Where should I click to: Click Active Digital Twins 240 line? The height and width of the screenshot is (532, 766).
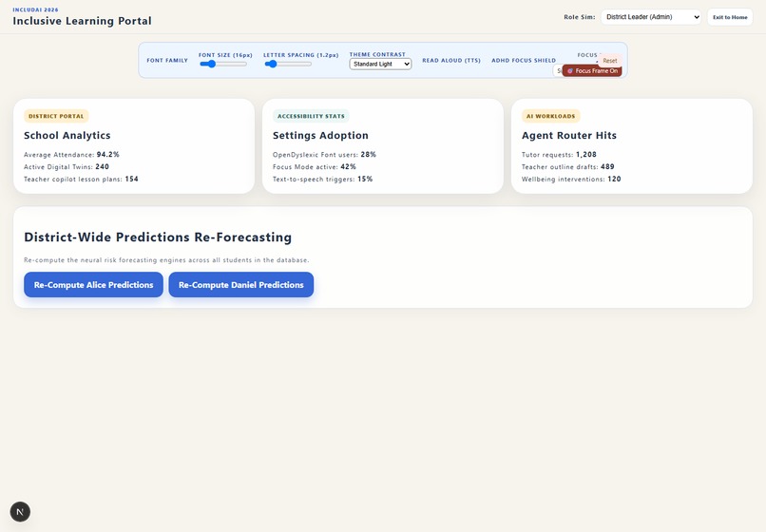(x=67, y=166)
